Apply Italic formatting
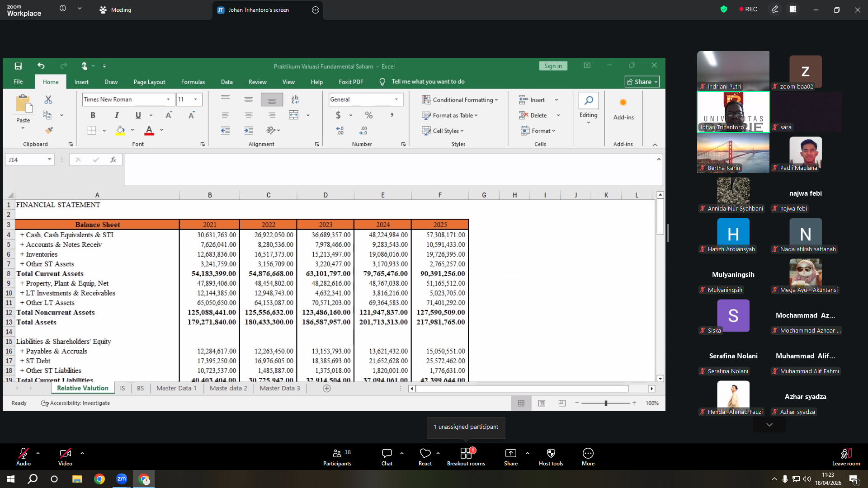The image size is (868, 488). pos(117,115)
